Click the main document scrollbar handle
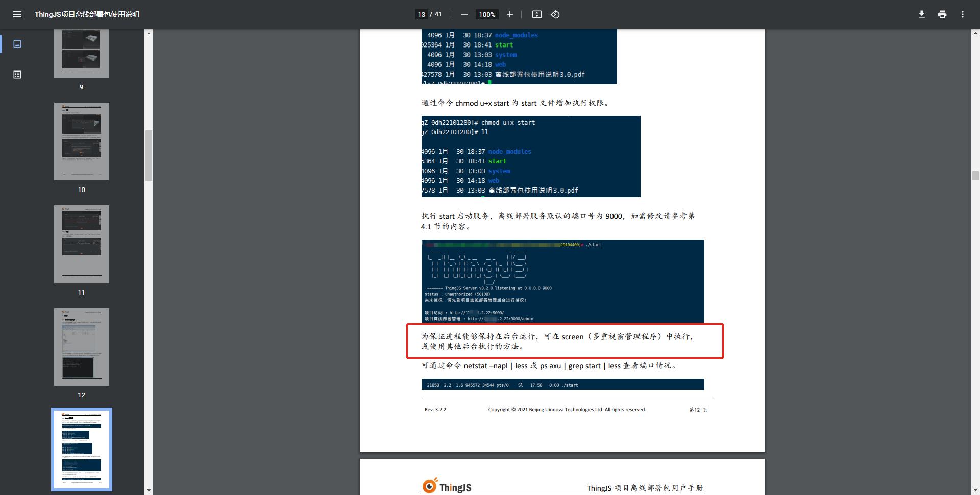Screen dimensions: 980x495 tap(975, 176)
